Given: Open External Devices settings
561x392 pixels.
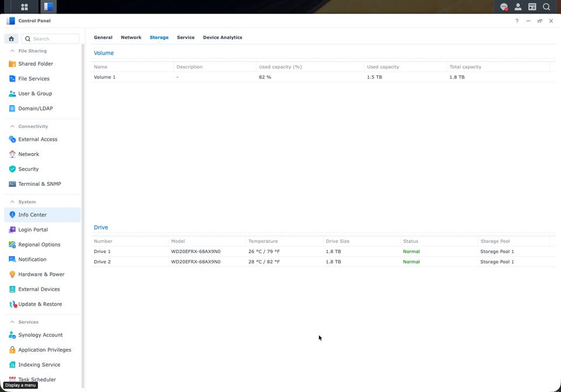Looking at the screenshot, I should [x=42, y=289].
